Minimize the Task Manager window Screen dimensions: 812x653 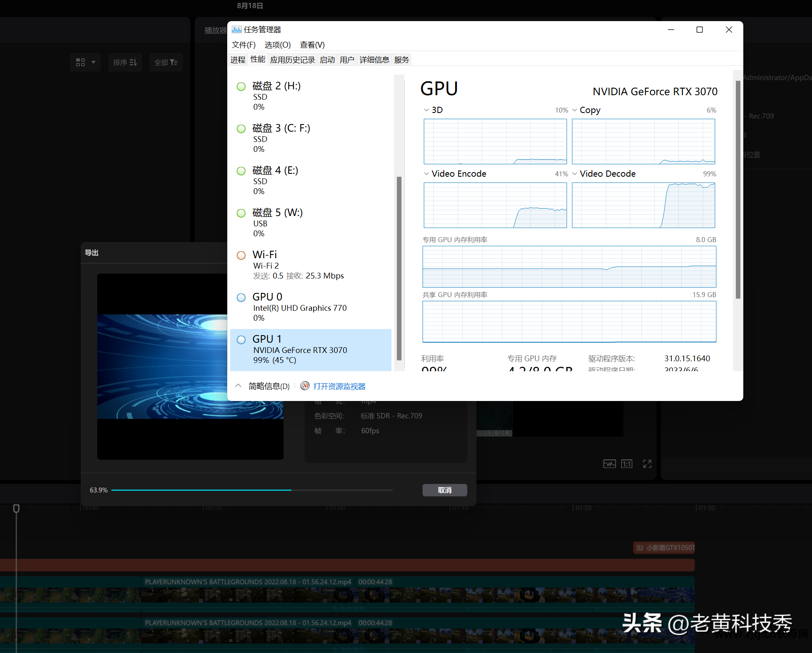tap(671, 29)
